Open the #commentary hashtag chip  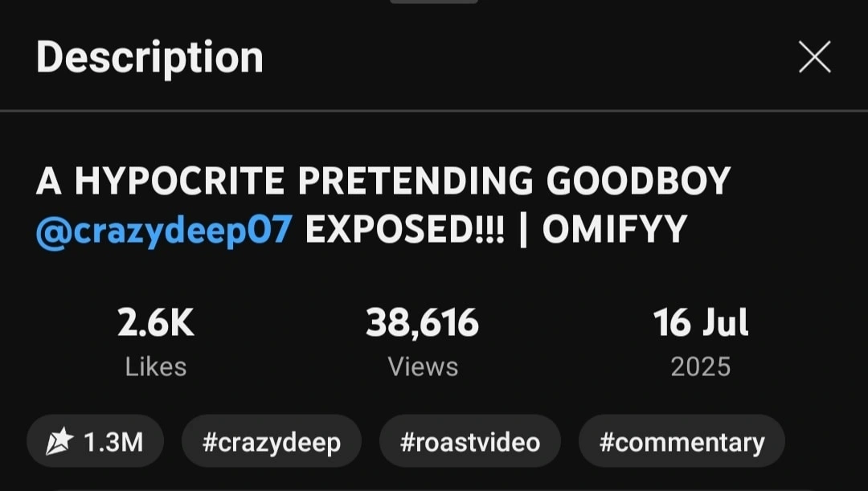(682, 441)
